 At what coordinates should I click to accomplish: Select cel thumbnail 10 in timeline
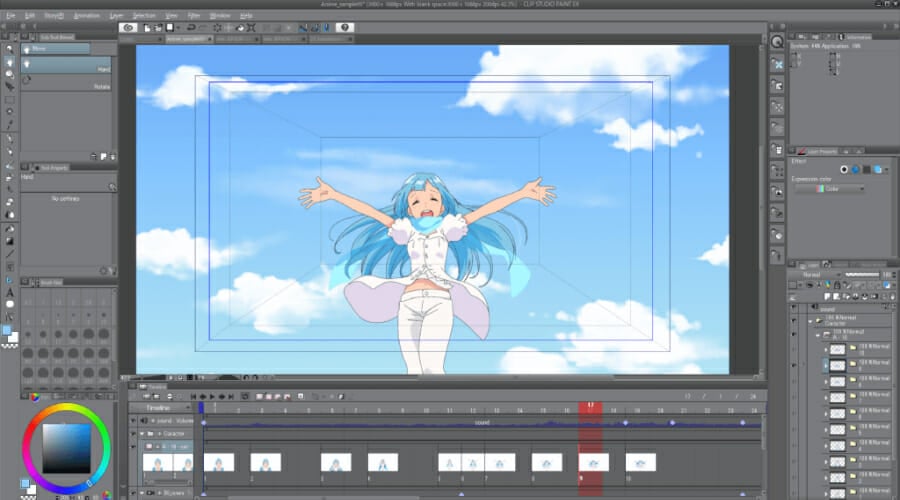click(641, 463)
